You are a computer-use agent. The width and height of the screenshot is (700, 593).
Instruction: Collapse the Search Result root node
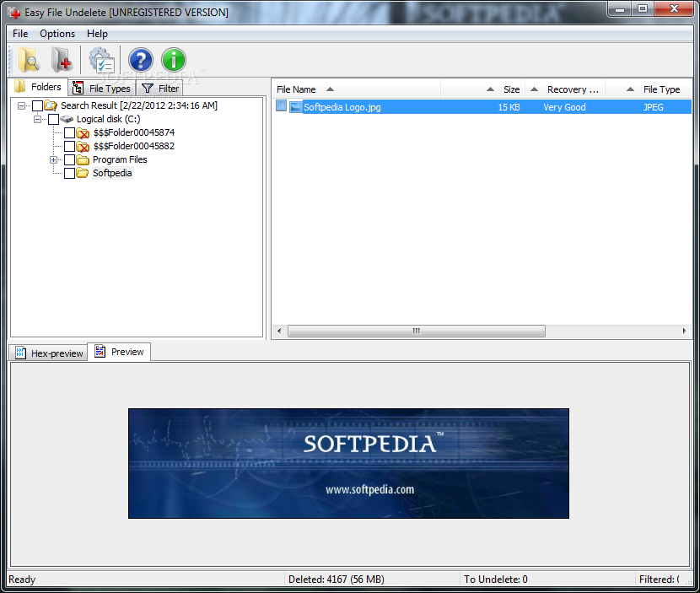pos(21,105)
